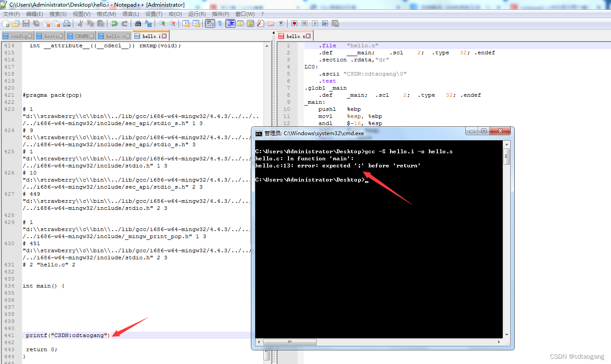This screenshot has width=611, height=364.
Task: Select the hello.s tab in the right pane
Action: (x=295, y=36)
